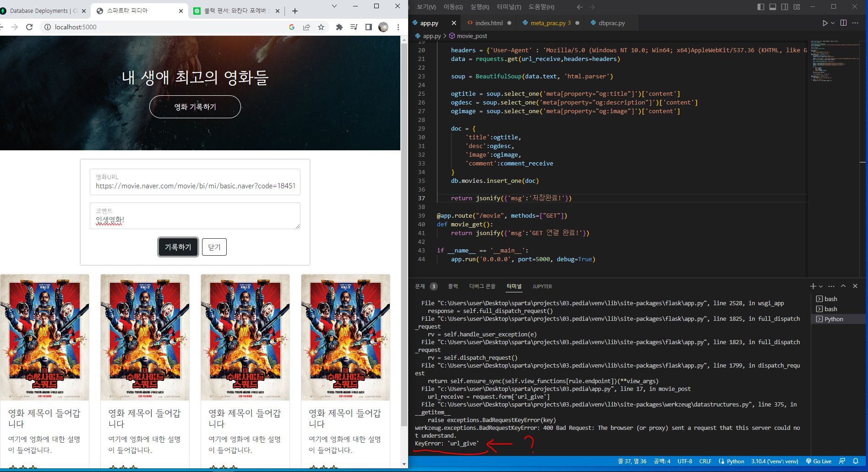Go forward in Chrome browser history

[15, 27]
